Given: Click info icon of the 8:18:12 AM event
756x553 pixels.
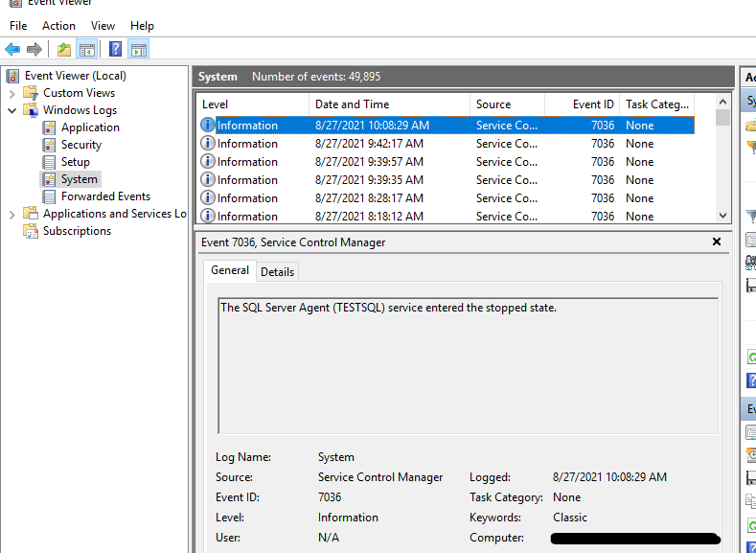Looking at the screenshot, I should click(x=207, y=216).
